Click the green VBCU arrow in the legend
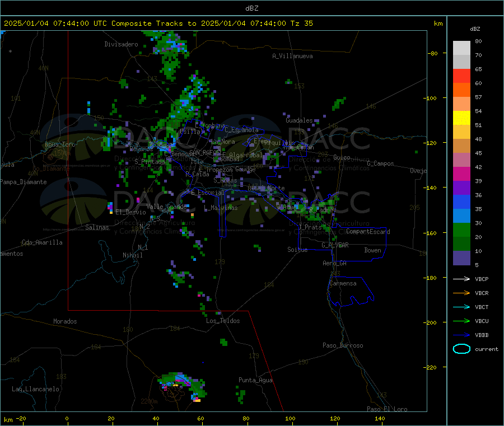This screenshot has height=426, width=504. pos(461,321)
